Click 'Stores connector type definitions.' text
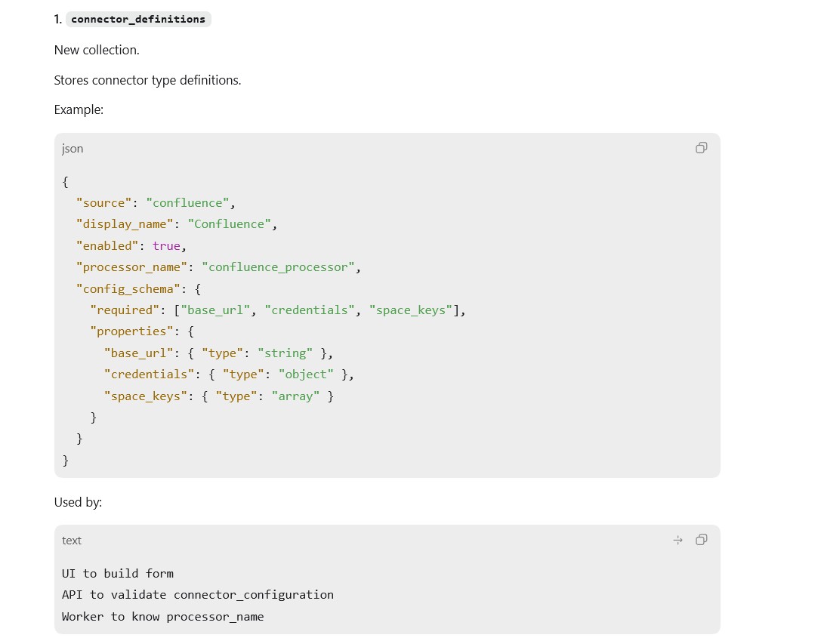 point(147,80)
